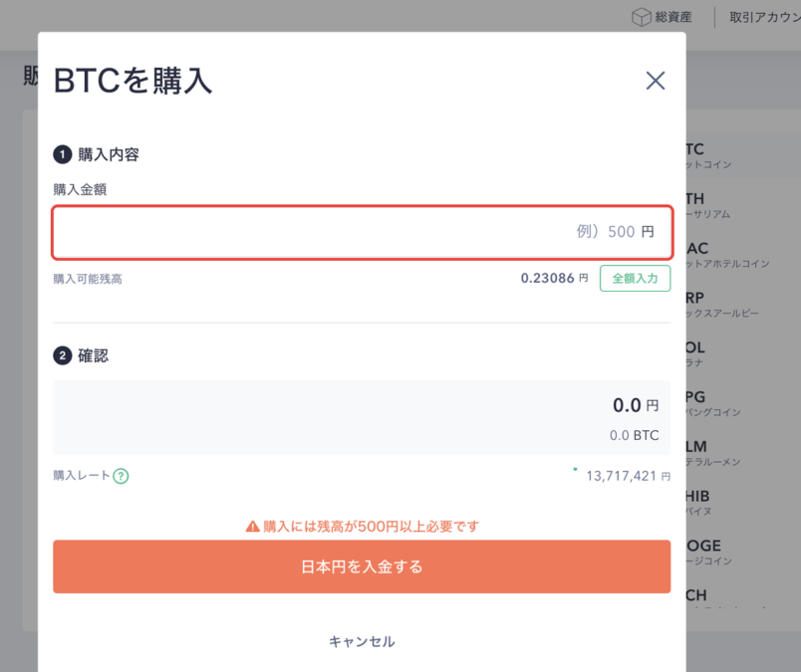This screenshot has width=801, height=672.
Task: Select the エックスアールピー row in background list
Action: tap(743, 305)
